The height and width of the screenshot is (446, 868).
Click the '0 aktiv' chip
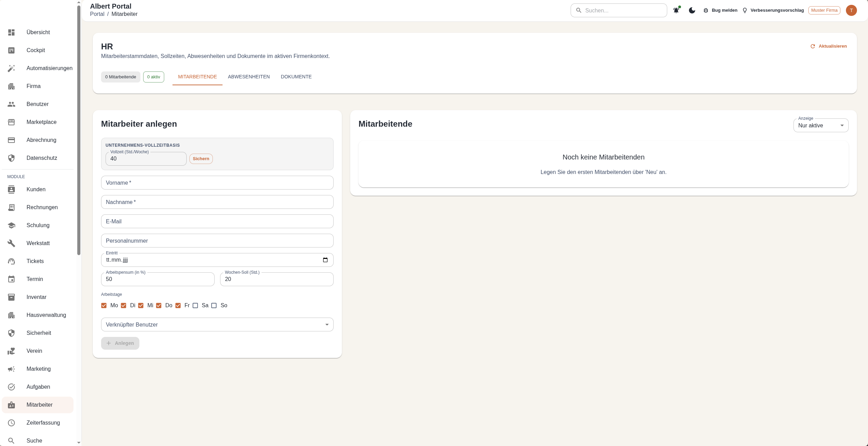154,77
